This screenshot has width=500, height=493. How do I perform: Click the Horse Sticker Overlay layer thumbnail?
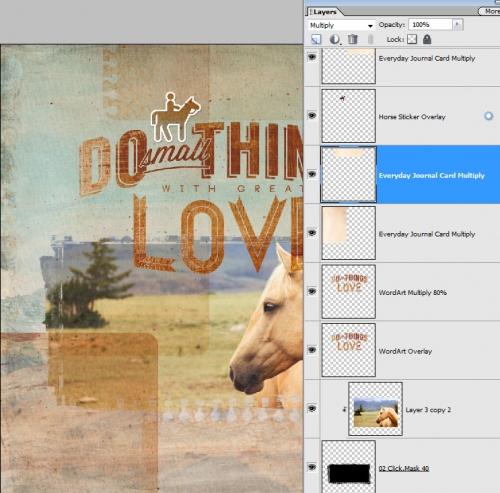click(349, 116)
